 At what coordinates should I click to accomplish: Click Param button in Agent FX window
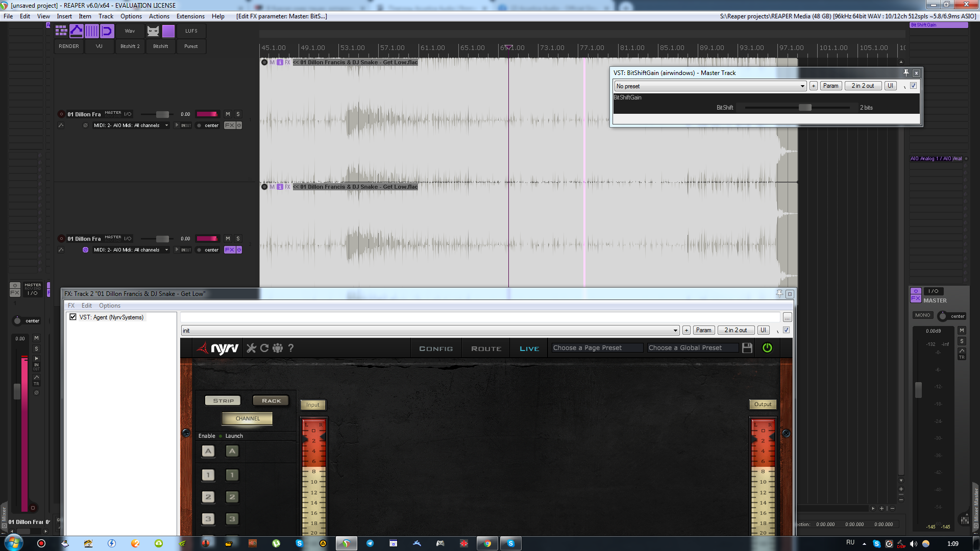(x=703, y=330)
